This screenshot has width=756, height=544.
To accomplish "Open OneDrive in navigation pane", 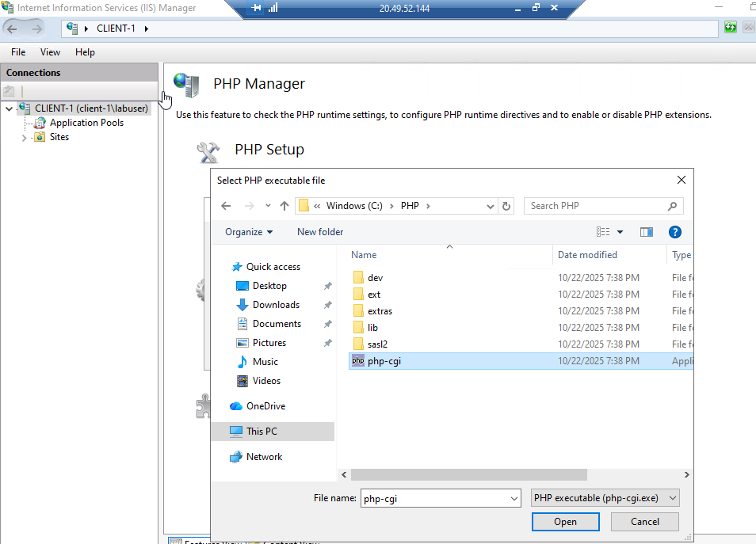I will point(265,406).
